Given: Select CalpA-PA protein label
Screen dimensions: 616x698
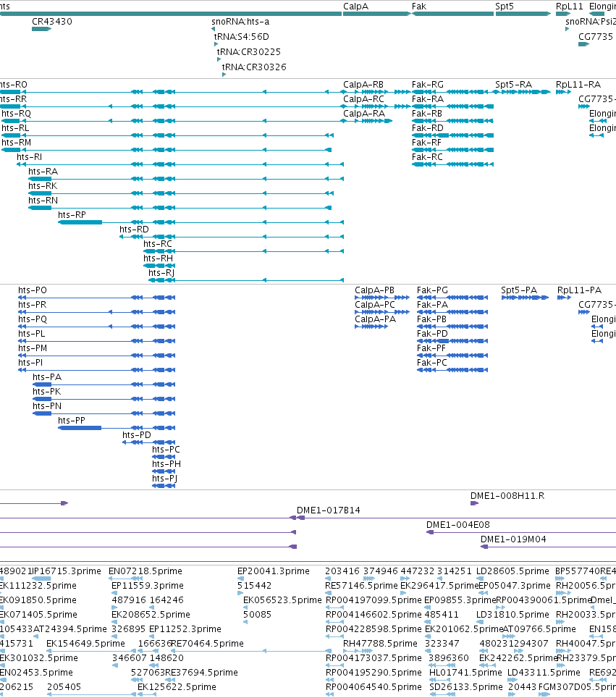Looking at the screenshot, I should click(x=375, y=319).
